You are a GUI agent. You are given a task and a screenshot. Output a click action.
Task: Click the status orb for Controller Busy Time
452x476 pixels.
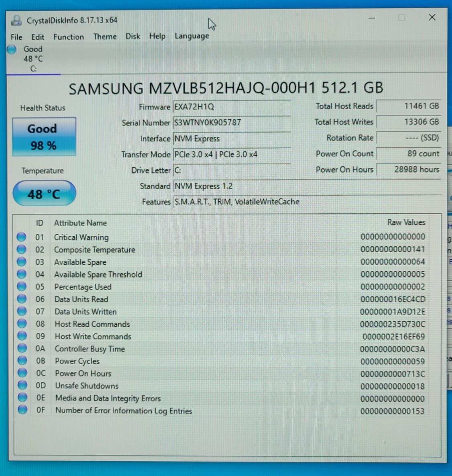click(x=22, y=348)
